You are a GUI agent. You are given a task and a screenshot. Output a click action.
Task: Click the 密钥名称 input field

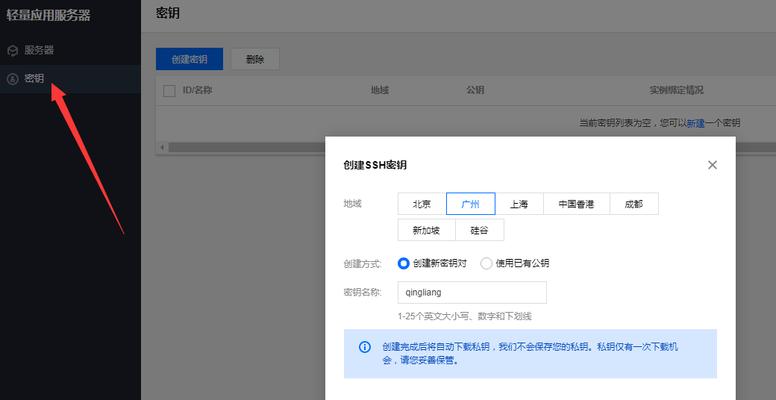[472, 293]
